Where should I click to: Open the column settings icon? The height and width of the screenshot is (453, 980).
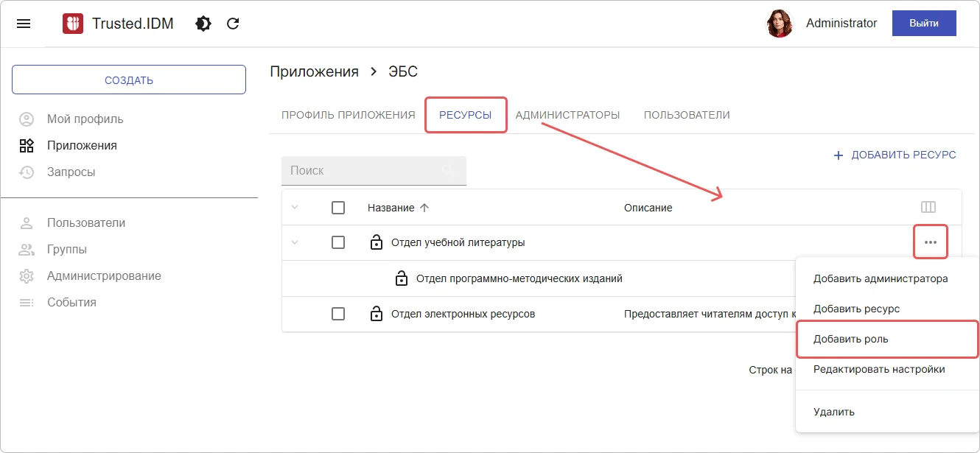(928, 208)
